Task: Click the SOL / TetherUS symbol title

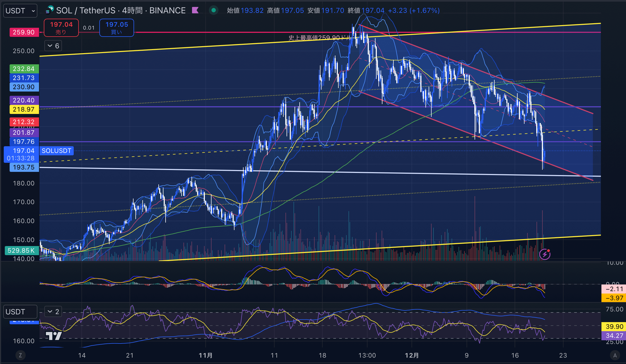Action: 121,10
